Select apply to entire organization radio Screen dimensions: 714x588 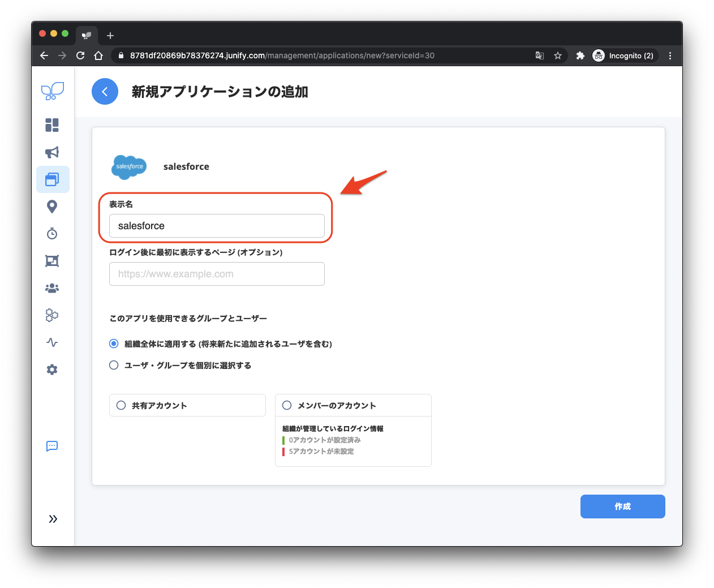[x=114, y=344]
